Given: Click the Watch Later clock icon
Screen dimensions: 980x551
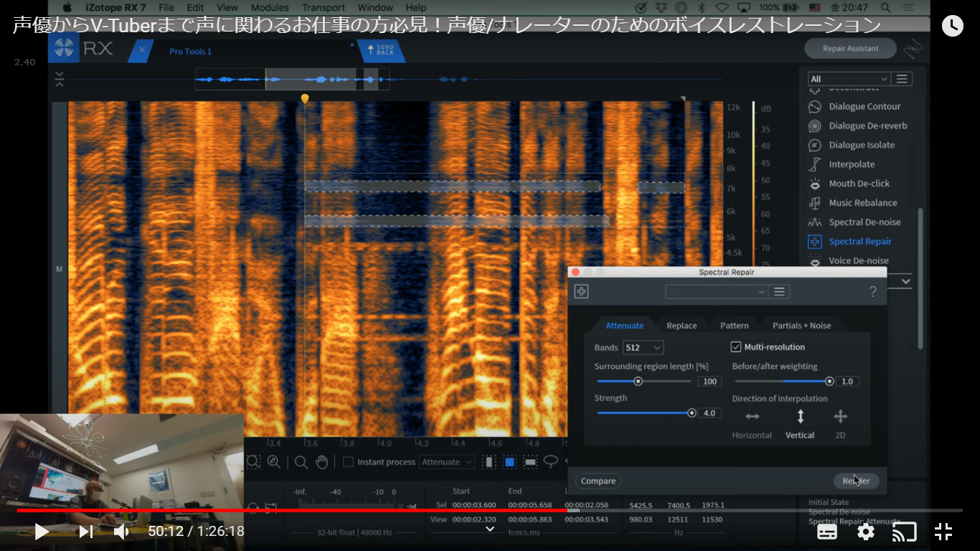Looking at the screenshot, I should click(952, 26).
